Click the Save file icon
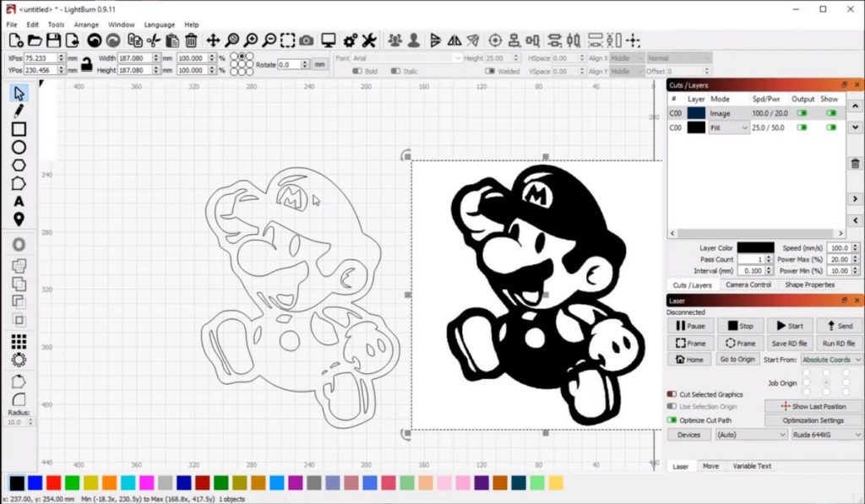This screenshot has height=504, width=865. pyautogui.click(x=54, y=41)
